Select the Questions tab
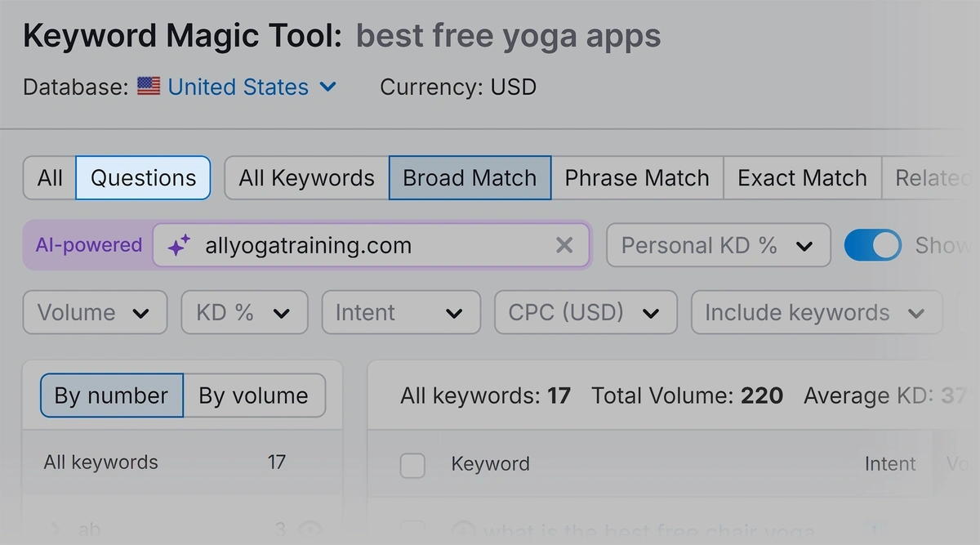The width and height of the screenshot is (980, 545). 143,178
